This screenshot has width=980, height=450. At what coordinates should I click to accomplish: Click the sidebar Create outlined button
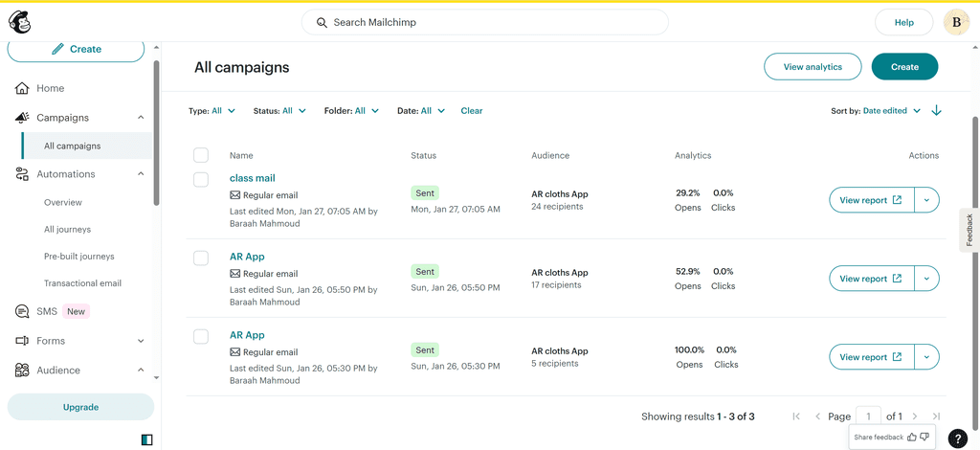[x=76, y=50]
